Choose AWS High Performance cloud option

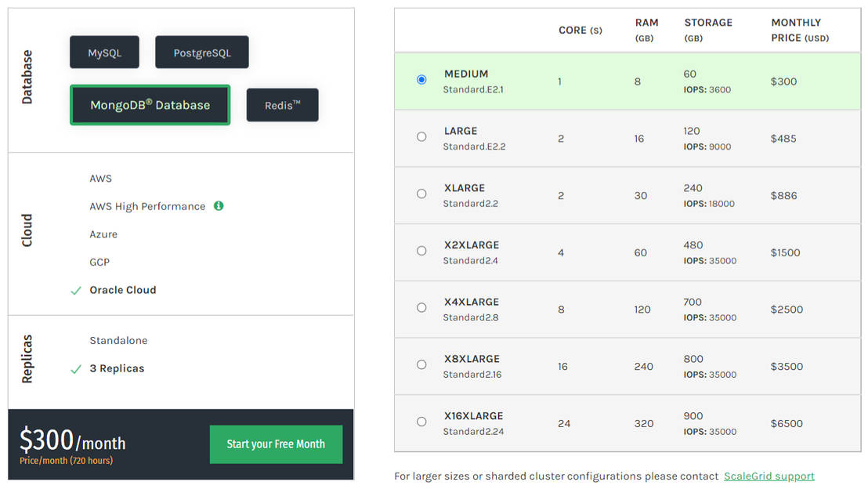point(147,207)
